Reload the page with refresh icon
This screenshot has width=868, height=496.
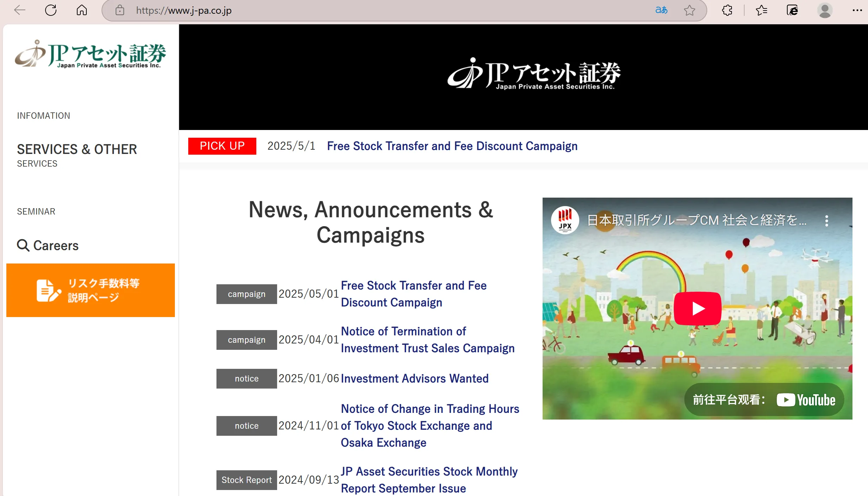click(51, 10)
